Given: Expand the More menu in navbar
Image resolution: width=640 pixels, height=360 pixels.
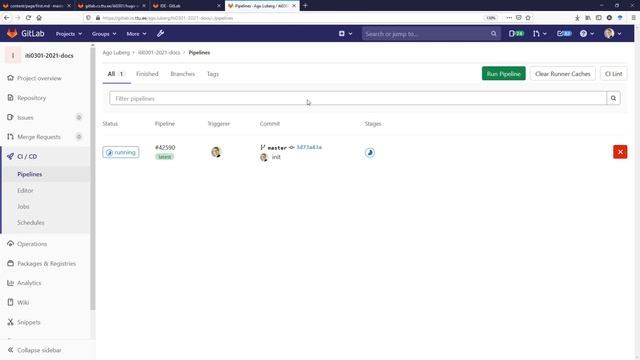Looking at the screenshot, I should 136,34.
